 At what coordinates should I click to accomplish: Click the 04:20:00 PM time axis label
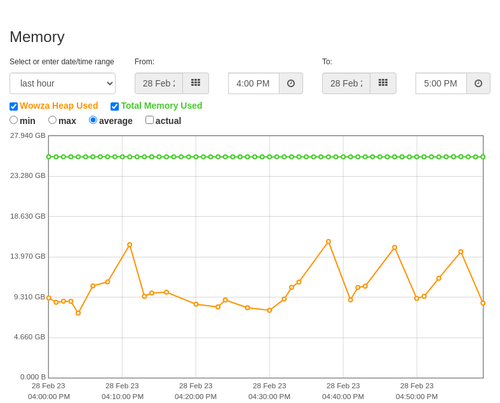[x=196, y=397]
